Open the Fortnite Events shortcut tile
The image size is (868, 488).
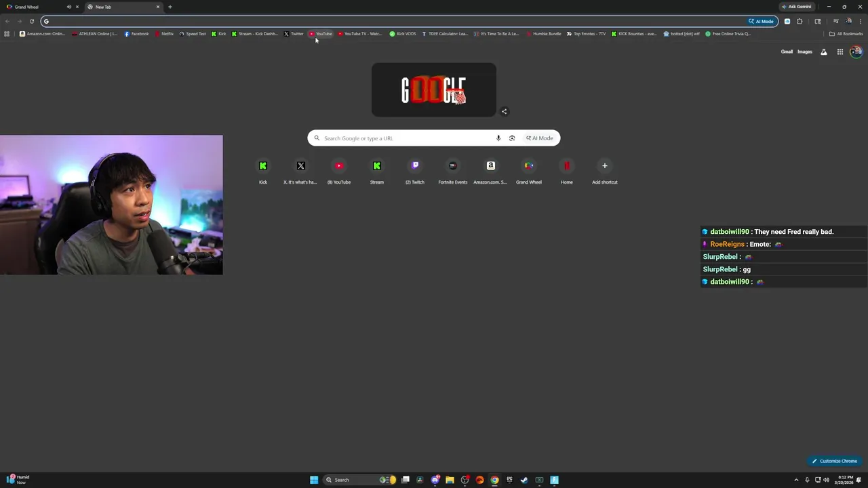[453, 171]
